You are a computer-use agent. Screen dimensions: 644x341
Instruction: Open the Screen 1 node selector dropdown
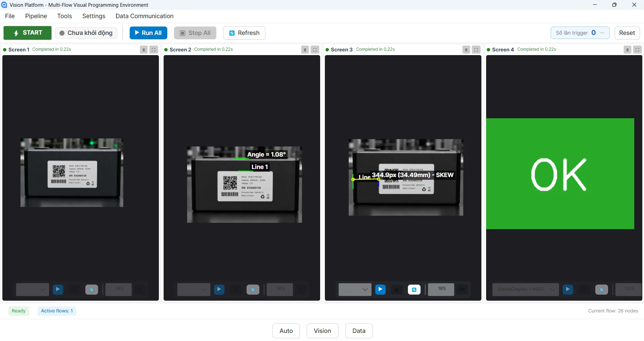coord(33,289)
